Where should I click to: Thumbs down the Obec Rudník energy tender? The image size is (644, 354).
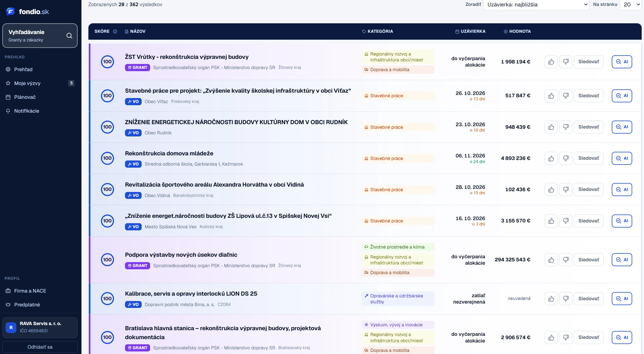tap(566, 127)
